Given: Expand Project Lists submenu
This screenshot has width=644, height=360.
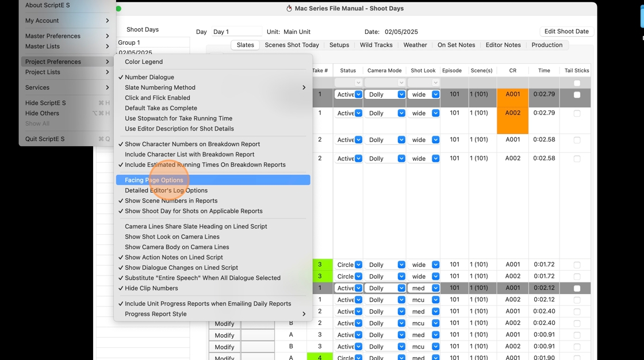Looking at the screenshot, I should 67,72.
